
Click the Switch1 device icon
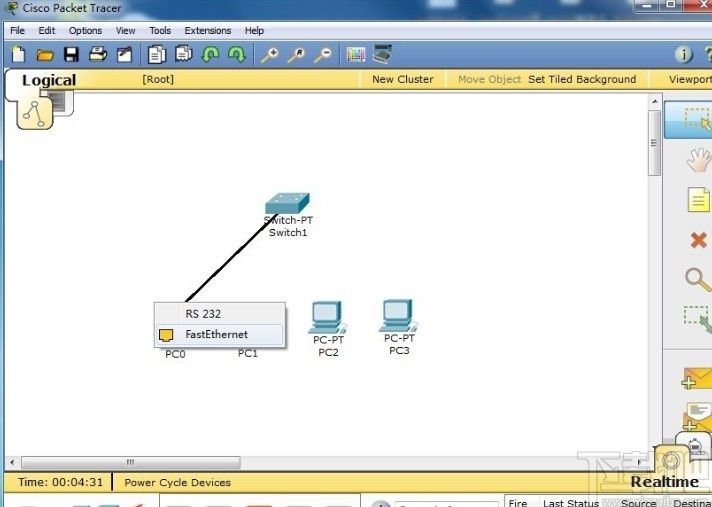287,203
